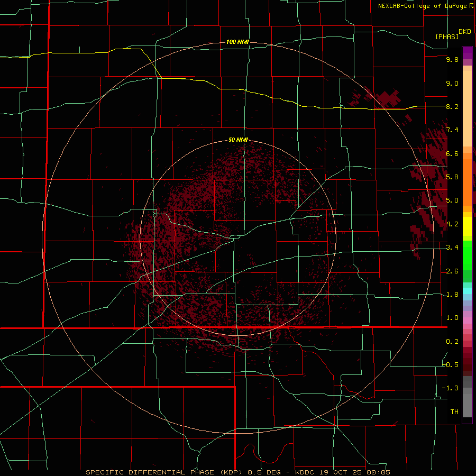Click the 0.2 scale value
476x476 pixels.
tap(452, 342)
